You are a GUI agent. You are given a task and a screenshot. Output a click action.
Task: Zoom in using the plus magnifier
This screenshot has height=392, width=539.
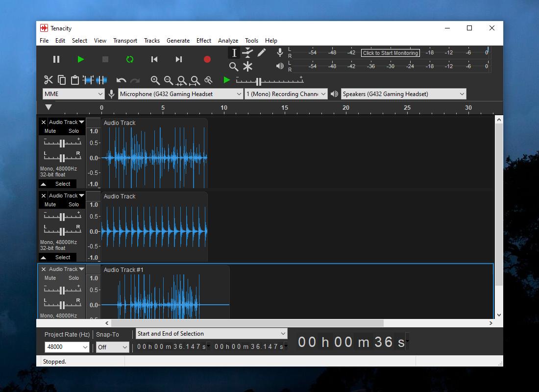pos(155,80)
